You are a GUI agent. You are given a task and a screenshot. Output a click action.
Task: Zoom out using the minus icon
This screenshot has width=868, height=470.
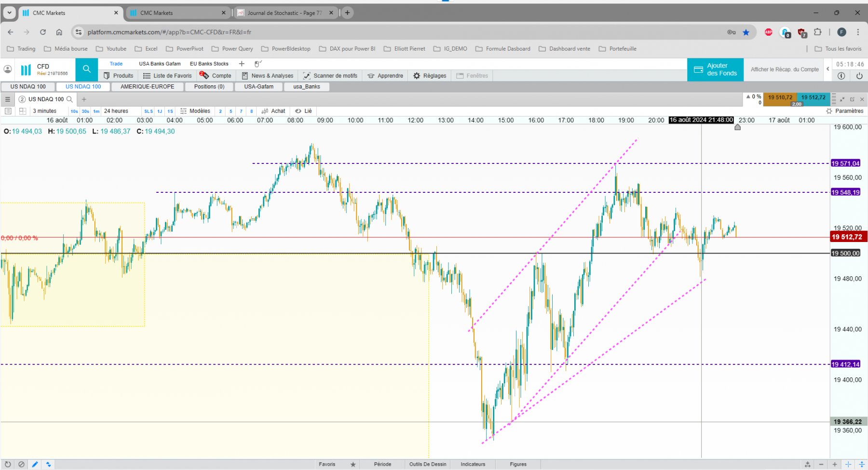821,464
